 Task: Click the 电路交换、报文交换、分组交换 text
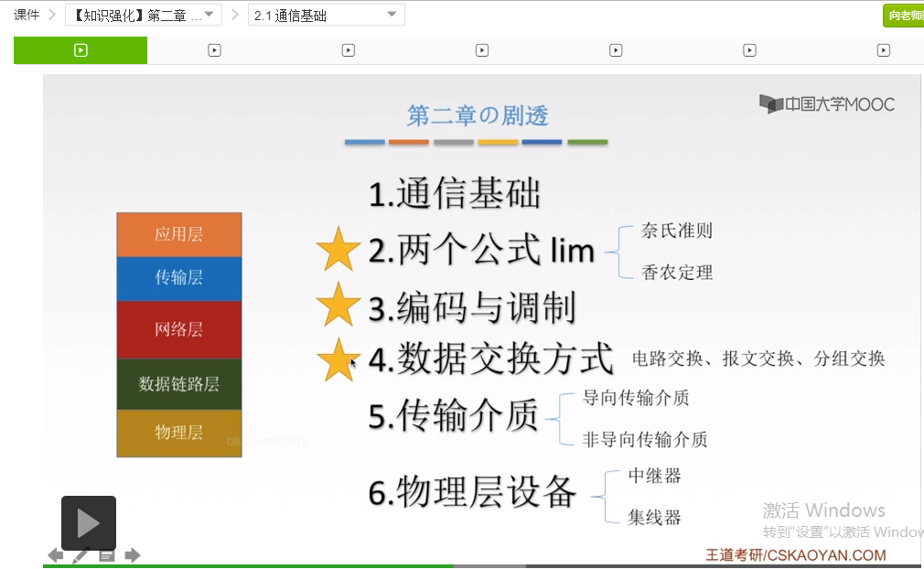[x=758, y=359]
